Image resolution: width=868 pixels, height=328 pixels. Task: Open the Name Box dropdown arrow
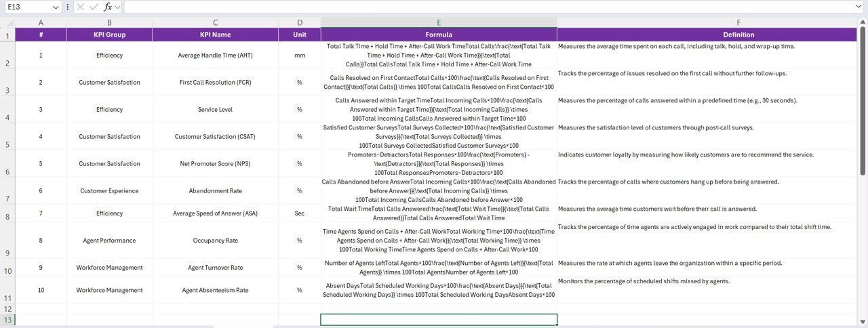(x=56, y=7)
